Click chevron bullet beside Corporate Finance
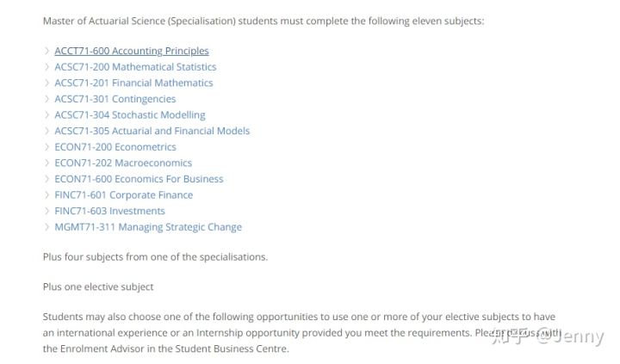The height and width of the screenshot is (364, 620). 46,194
